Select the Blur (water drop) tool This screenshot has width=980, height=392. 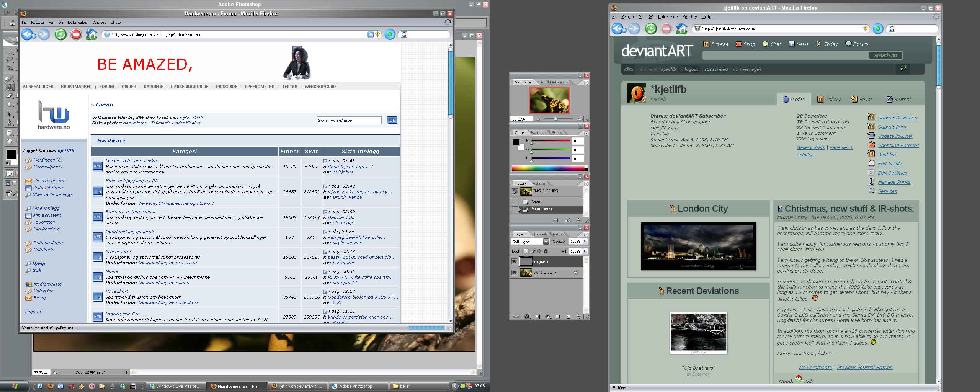coord(10,104)
